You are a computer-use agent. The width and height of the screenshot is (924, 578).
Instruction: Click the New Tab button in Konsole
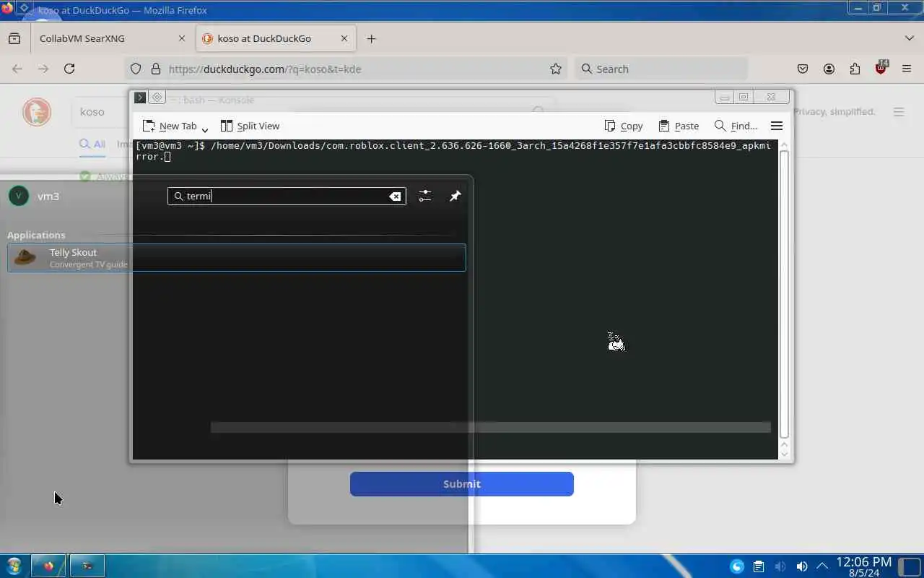(x=170, y=126)
